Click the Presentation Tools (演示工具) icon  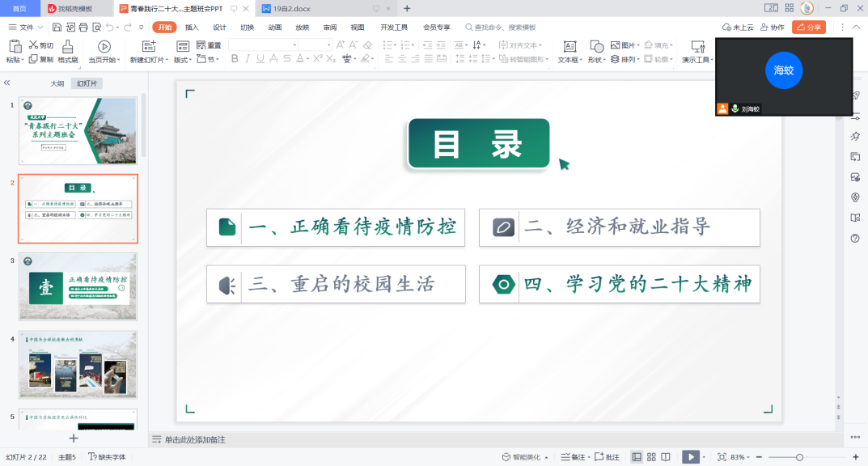[x=697, y=47]
